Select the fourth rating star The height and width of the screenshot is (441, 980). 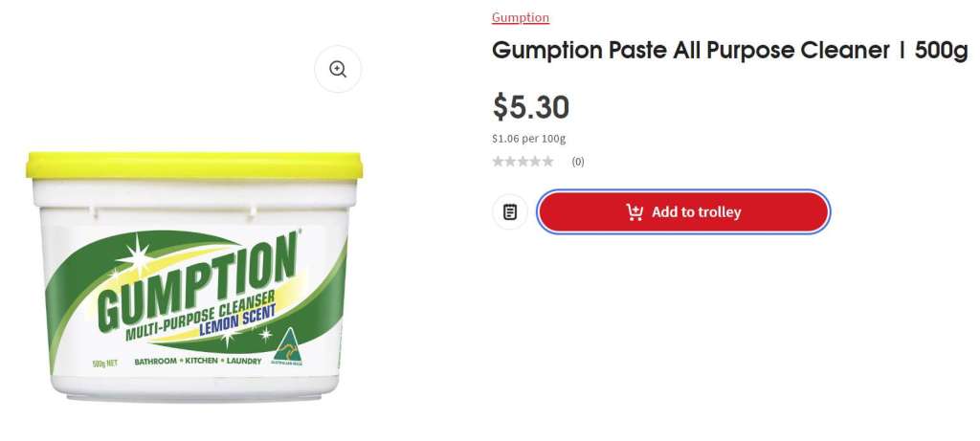click(535, 162)
